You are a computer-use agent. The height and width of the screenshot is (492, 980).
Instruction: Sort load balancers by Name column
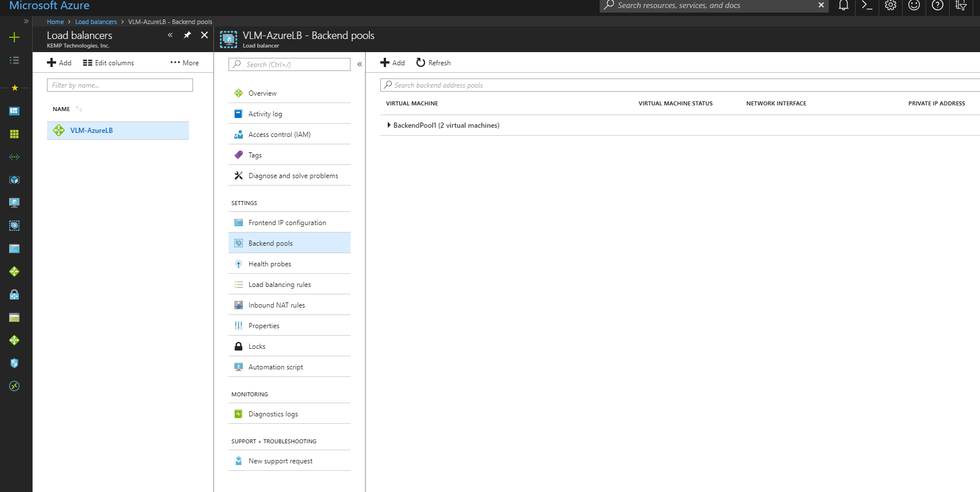61,109
